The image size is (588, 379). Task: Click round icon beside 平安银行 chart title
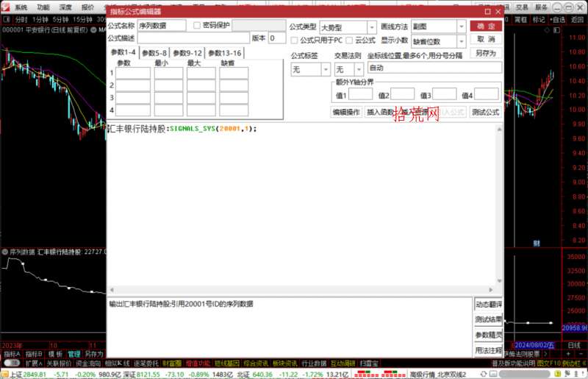pos(93,29)
